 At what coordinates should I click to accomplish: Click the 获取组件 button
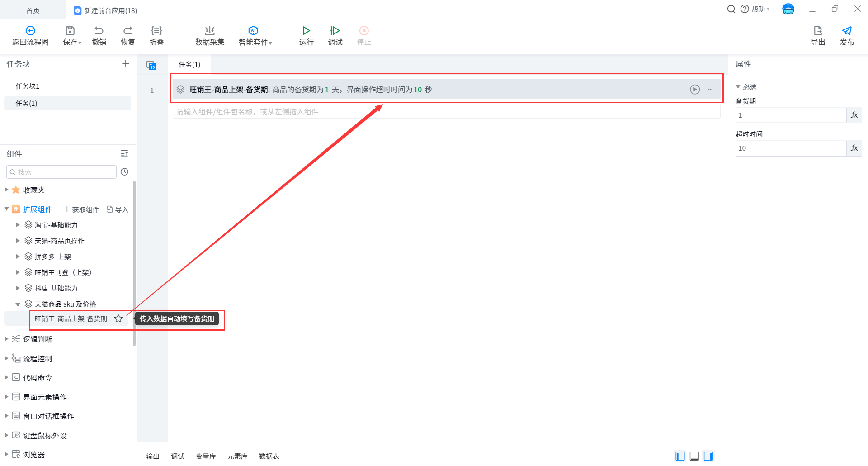[x=81, y=209]
